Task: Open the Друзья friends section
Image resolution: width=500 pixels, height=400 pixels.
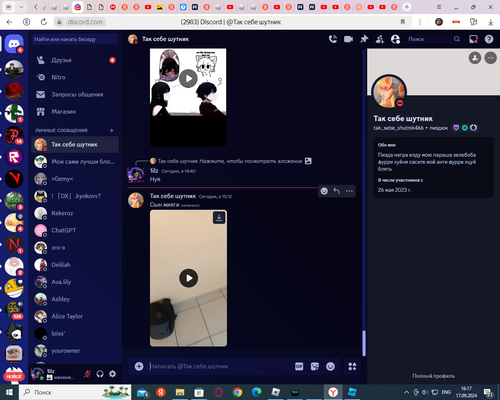Action: (75, 60)
